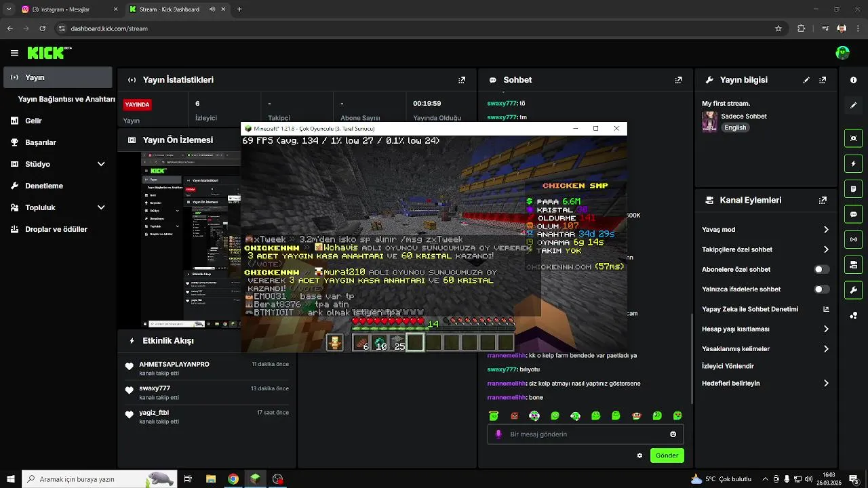Toggle Abonelere özel sohbet switch
868x488 pixels.
click(x=821, y=269)
